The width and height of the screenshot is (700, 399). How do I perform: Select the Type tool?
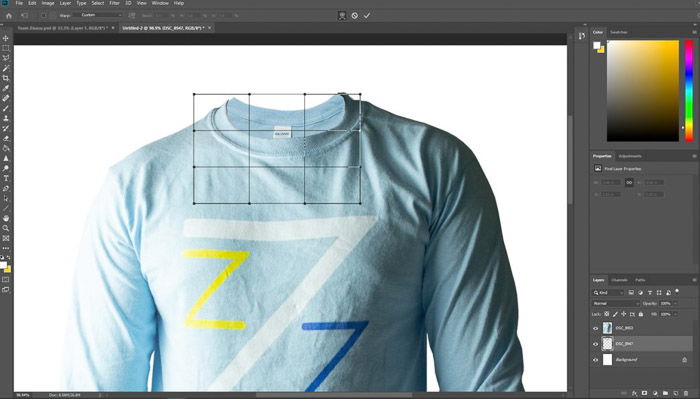pyautogui.click(x=6, y=179)
